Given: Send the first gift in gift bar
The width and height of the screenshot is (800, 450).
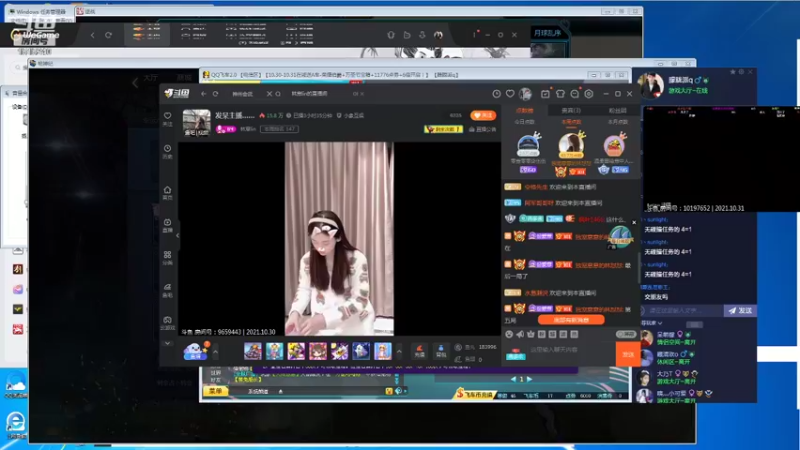Looking at the screenshot, I should tap(253, 351).
